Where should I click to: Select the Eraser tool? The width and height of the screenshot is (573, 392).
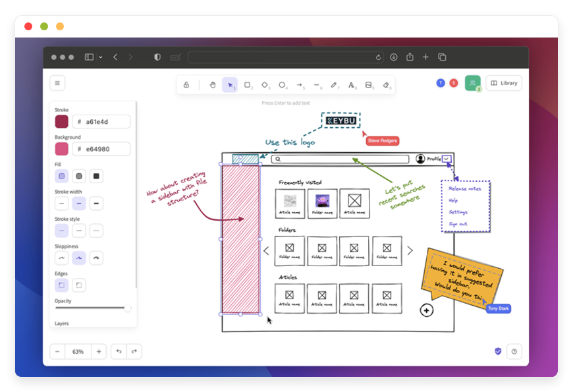click(386, 85)
